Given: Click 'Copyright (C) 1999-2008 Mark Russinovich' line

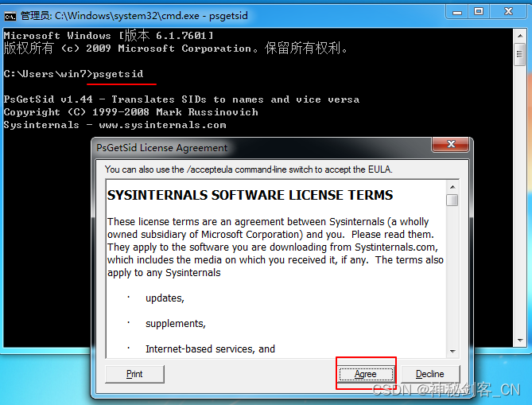Looking at the screenshot, I should pyautogui.click(x=131, y=112).
